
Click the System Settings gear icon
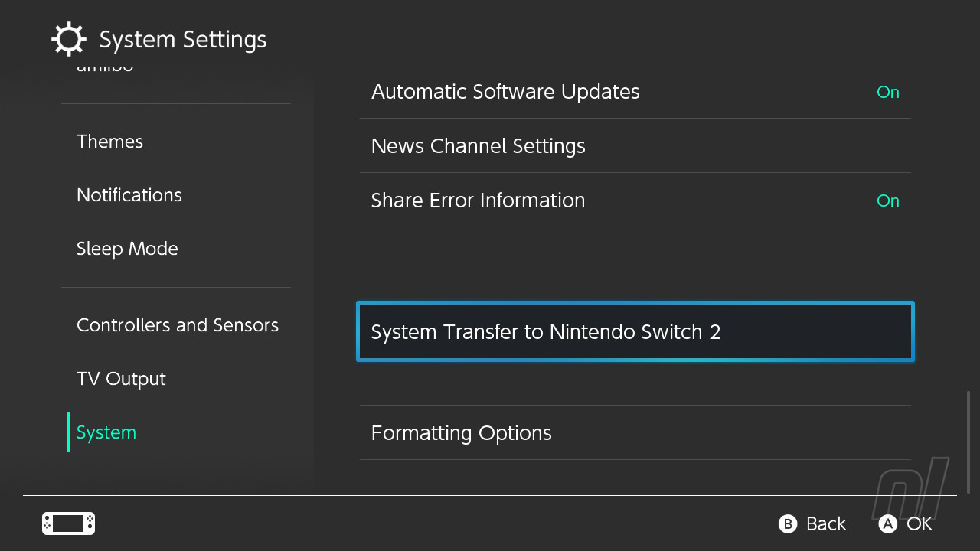coord(69,39)
